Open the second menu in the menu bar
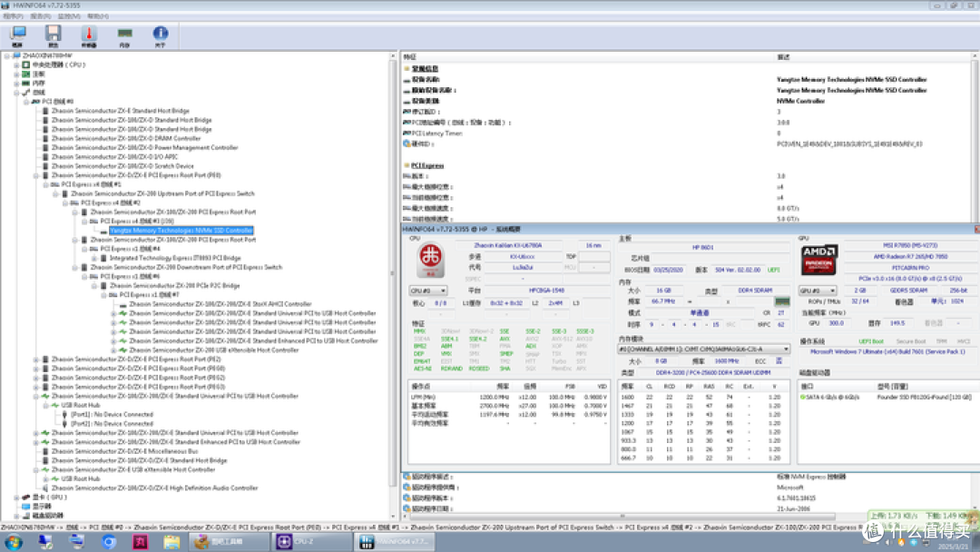The image size is (980, 552). [x=41, y=16]
